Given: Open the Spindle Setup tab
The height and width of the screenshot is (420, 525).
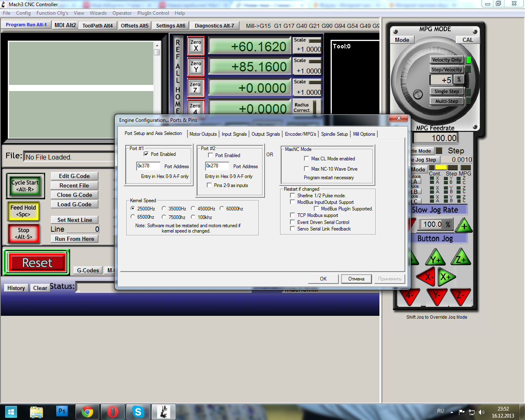Looking at the screenshot, I should coord(334,134).
